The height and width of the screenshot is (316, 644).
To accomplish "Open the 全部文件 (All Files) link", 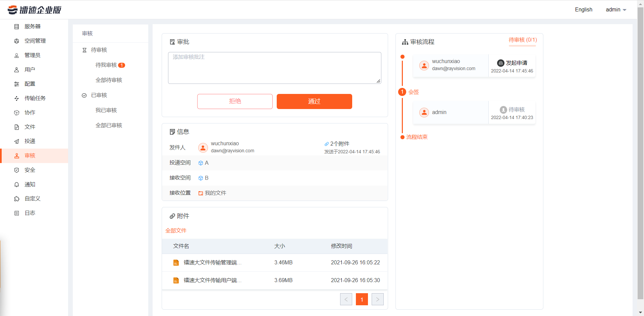I will (x=176, y=230).
